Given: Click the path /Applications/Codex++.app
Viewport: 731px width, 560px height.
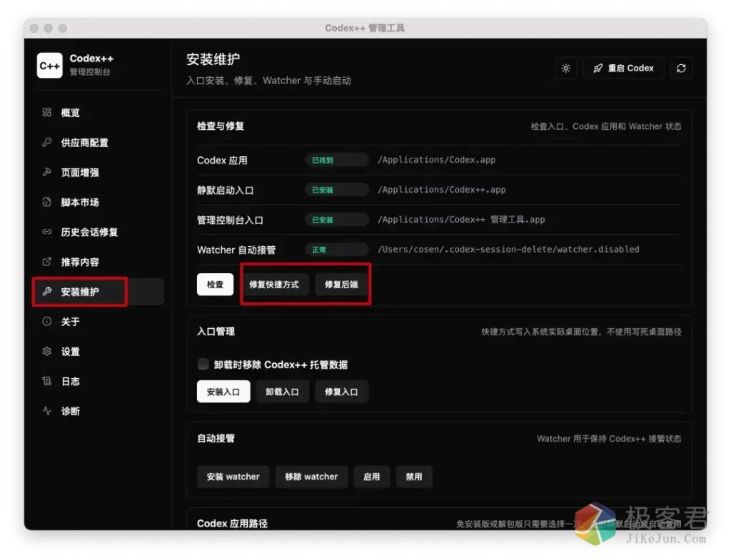Looking at the screenshot, I should (441, 190).
